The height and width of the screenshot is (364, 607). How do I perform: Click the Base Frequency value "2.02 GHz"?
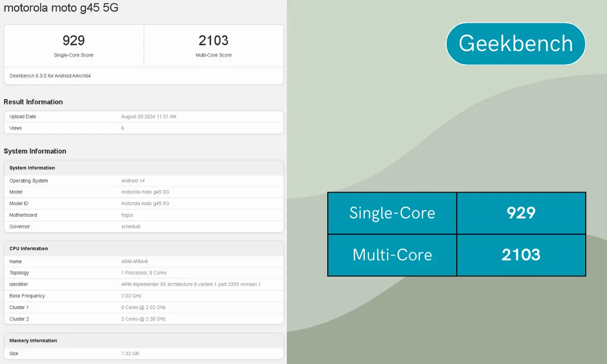[132, 296]
